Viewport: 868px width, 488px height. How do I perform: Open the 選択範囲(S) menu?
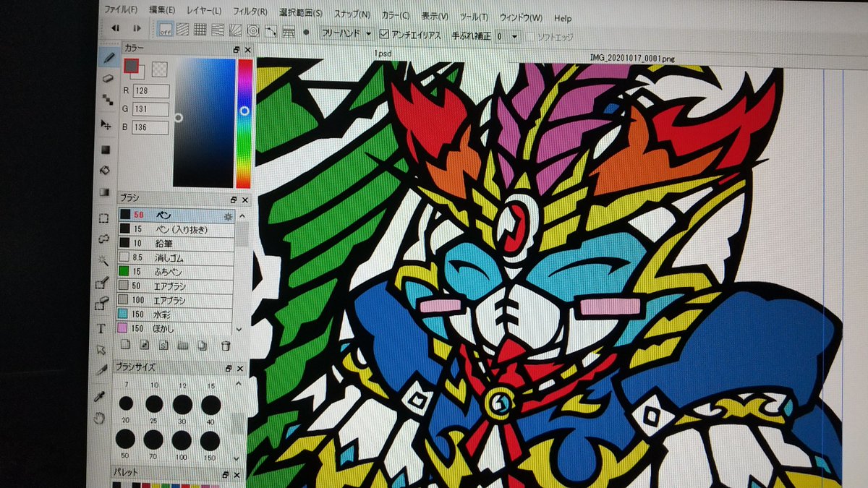[301, 13]
